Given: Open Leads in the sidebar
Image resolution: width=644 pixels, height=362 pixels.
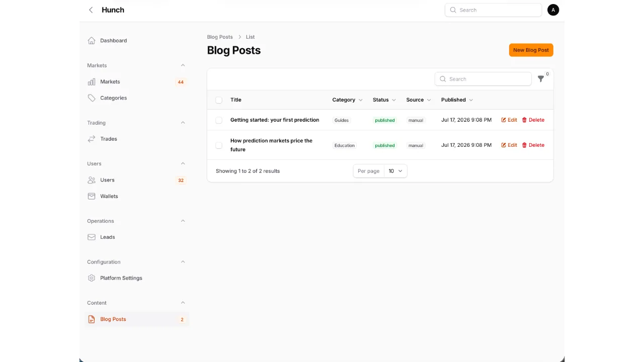Looking at the screenshot, I should (138, 237).
